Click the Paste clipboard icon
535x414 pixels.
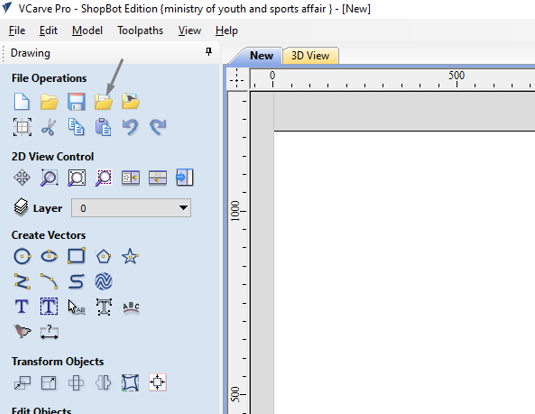click(x=103, y=127)
